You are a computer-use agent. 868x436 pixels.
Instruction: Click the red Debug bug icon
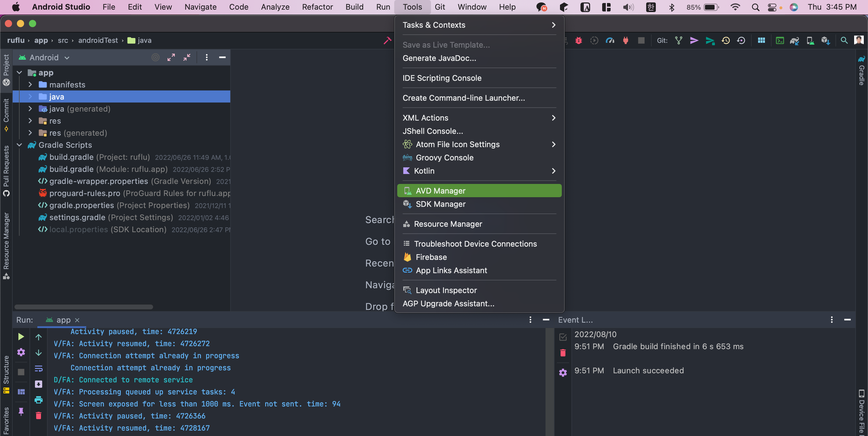coord(579,40)
